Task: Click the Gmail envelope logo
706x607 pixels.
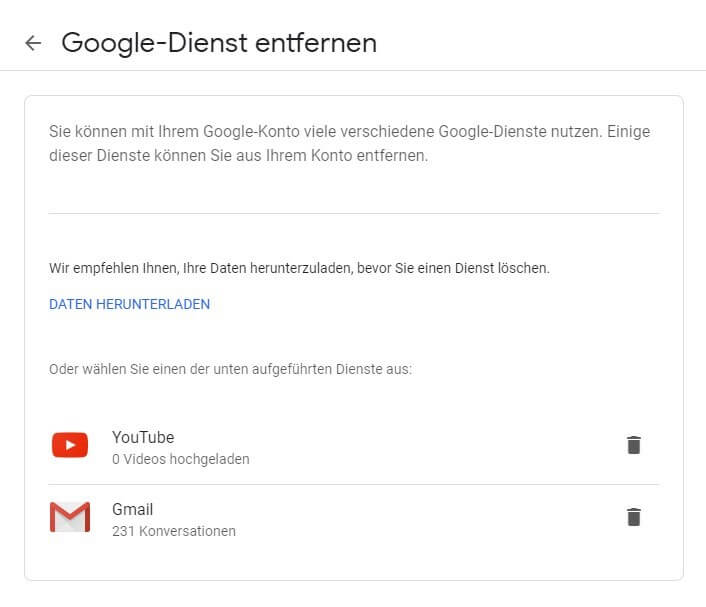Action: coord(70,517)
